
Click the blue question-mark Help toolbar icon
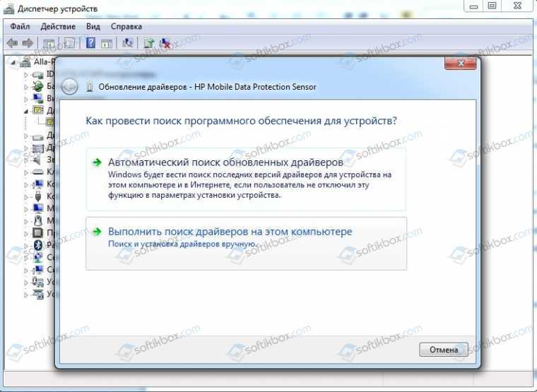click(x=90, y=43)
